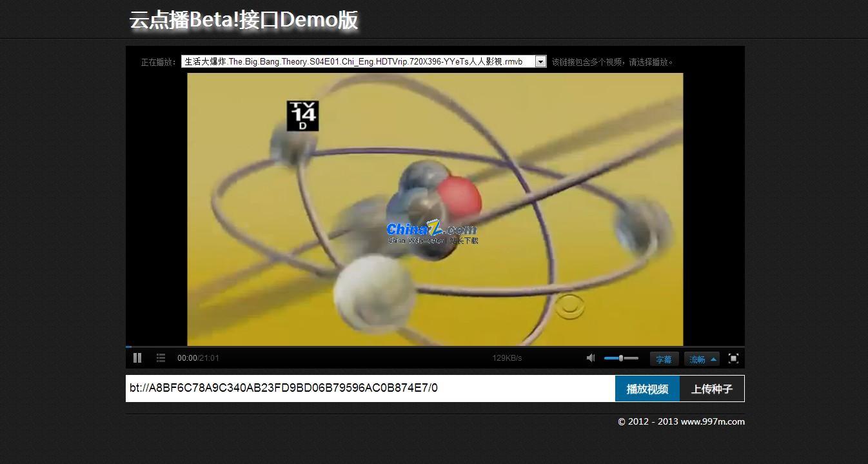Click the 正在播放 label
The width and height of the screenshot is (868, 464).
159,63
